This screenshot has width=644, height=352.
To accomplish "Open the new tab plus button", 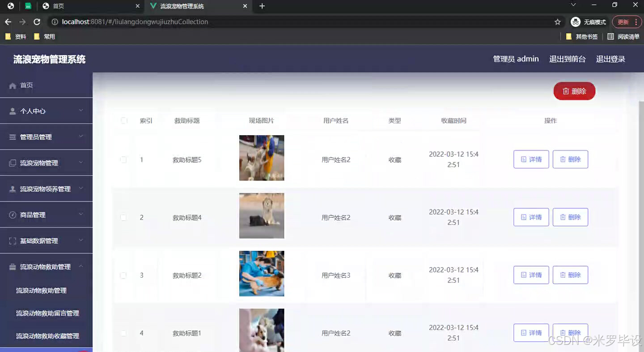I will point(262,6).
